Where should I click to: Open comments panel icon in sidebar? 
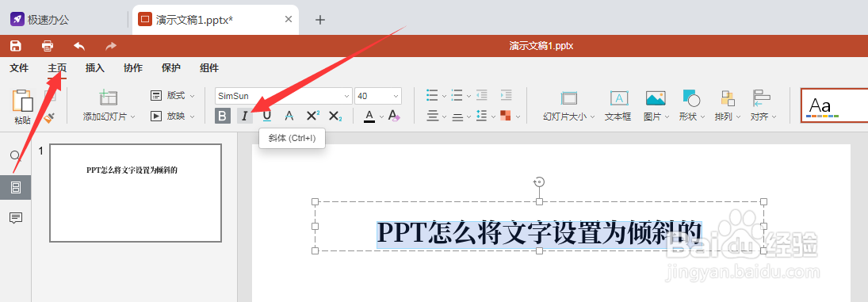pos(16,218)
